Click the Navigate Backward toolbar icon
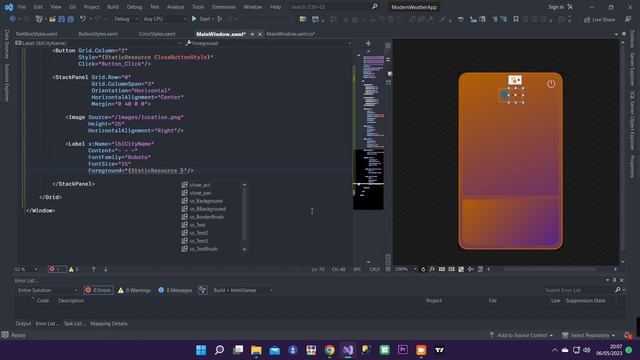 [x=12, y=19]
